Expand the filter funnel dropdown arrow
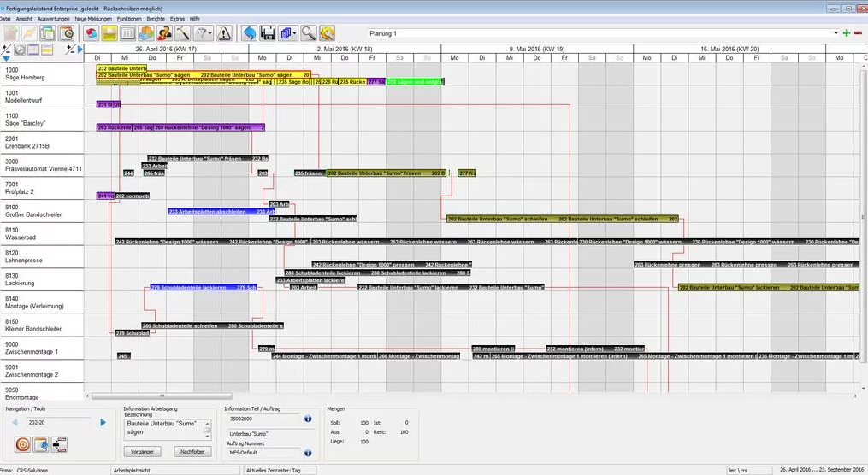Image resolution: width=868 pixels, height=475 pixels. click(x=210, y=33)
